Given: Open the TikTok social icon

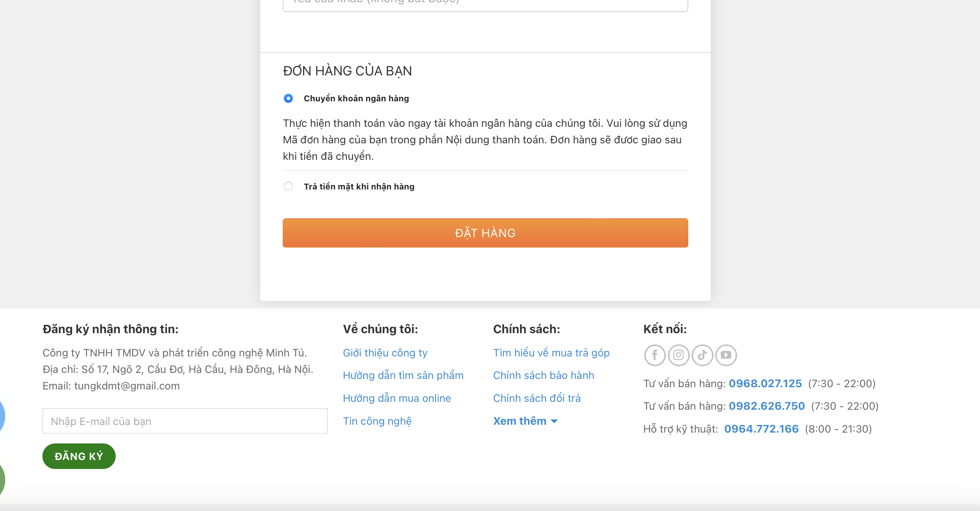Looking at the screenshot, I should click(702, 355).
